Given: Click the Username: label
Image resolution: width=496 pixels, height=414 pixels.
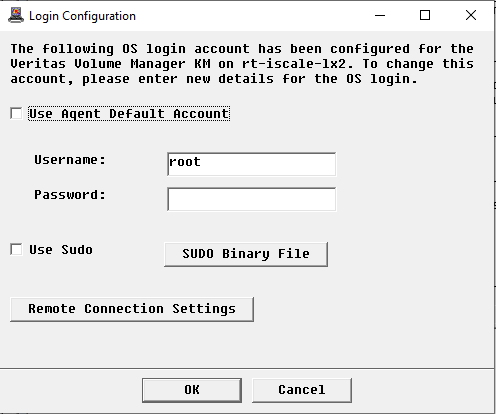Looking at the screenshot, I should point(70,160).
